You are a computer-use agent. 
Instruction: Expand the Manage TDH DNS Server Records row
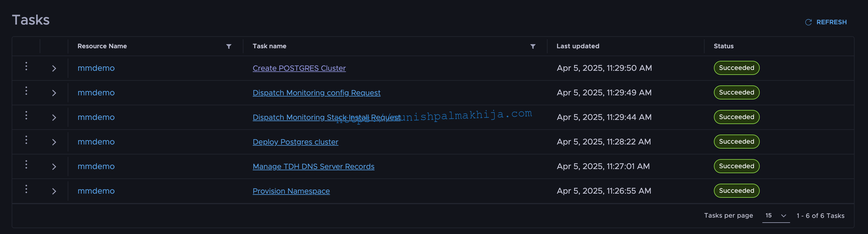tap(54, 167)
